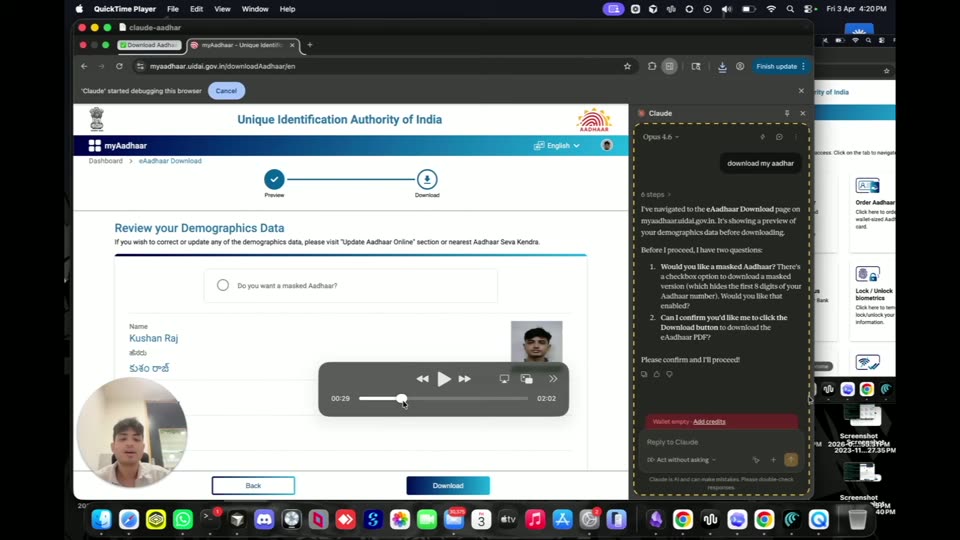Click the orange send arrow button
960x540 pixels.
click(791, 459)
